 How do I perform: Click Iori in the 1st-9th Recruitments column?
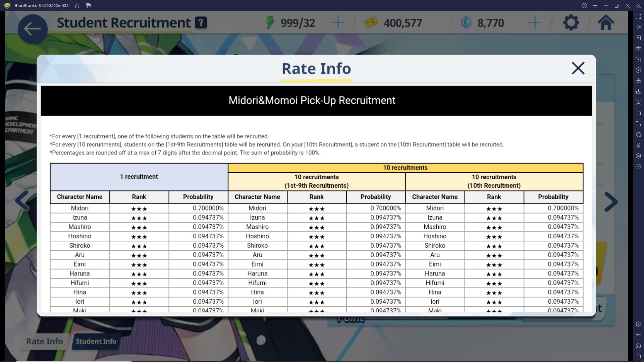click(x=257, y=302)
